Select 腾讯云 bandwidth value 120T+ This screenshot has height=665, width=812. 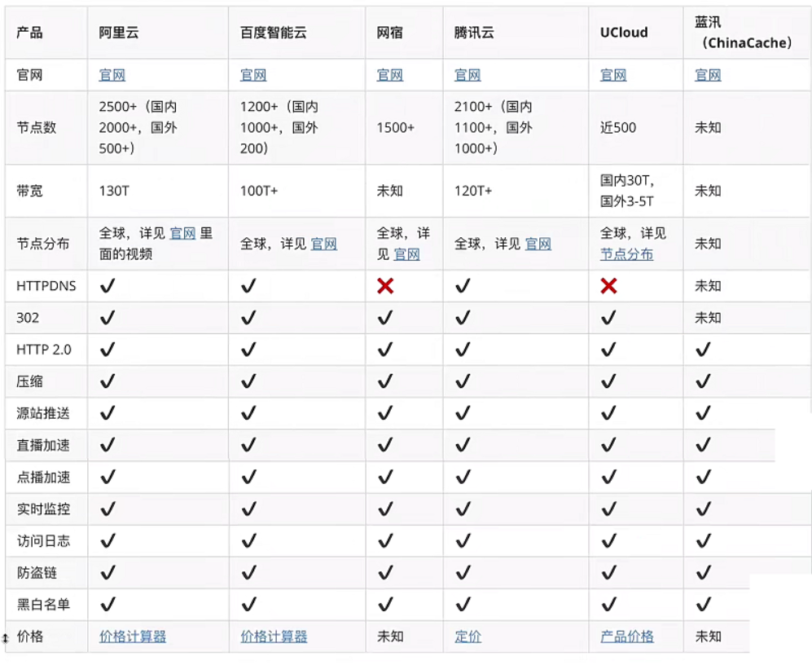point(473,191)
